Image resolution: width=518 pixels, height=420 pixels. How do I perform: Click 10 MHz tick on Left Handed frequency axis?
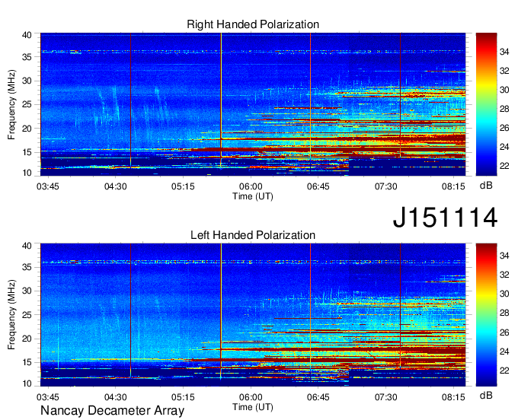27,383
